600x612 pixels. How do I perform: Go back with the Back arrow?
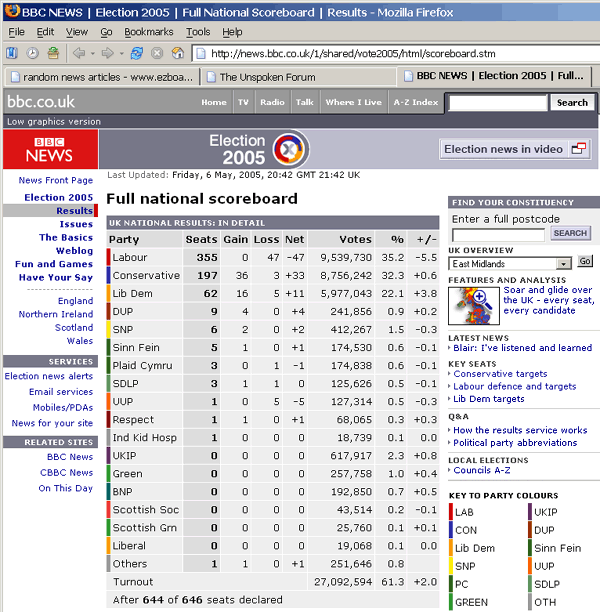[79, 53]
